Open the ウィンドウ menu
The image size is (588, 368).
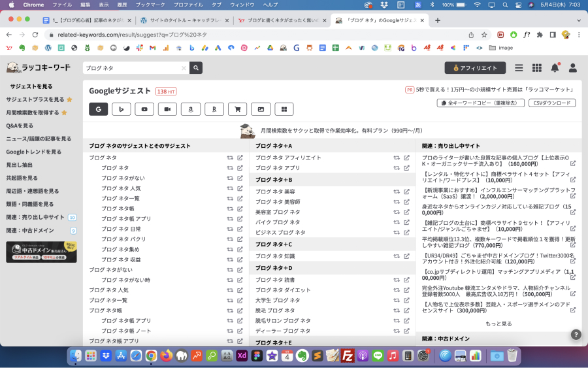[x=242, y=5]
